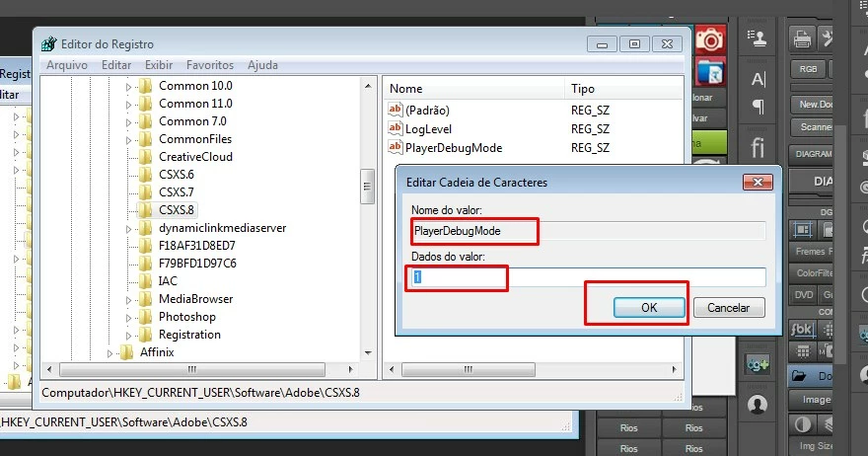This screenshot has height=456, width=868.
Task: Select the F79BFD1D97C6 key
Action: [x=197, y=264]
